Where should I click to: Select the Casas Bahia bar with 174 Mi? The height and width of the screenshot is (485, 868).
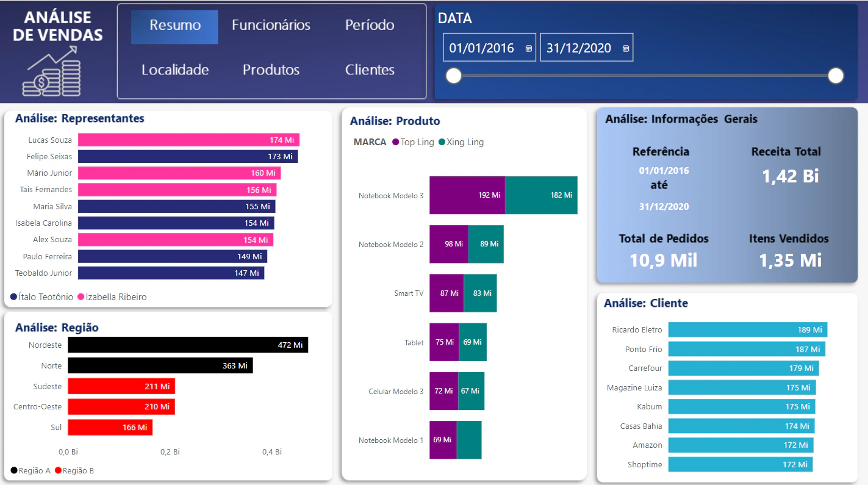point(741,426)
